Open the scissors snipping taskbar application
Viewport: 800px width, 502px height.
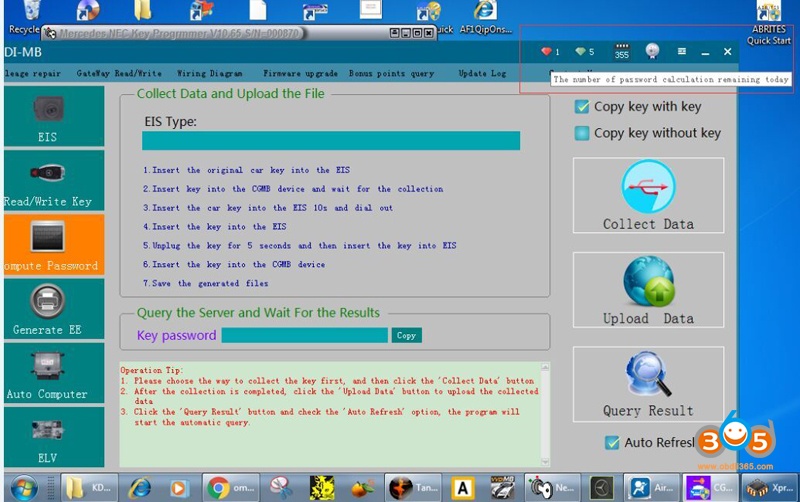(x=281, y=488)
